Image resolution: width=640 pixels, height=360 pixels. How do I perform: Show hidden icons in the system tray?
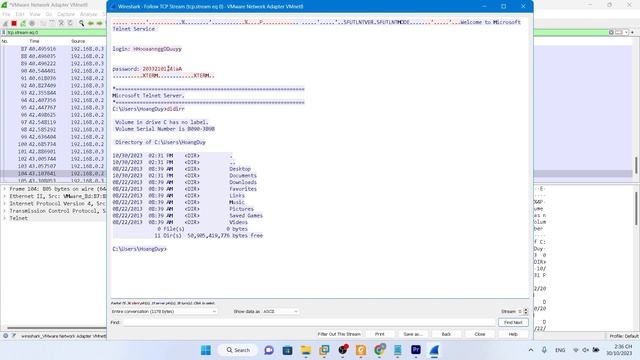coord(531,350)
